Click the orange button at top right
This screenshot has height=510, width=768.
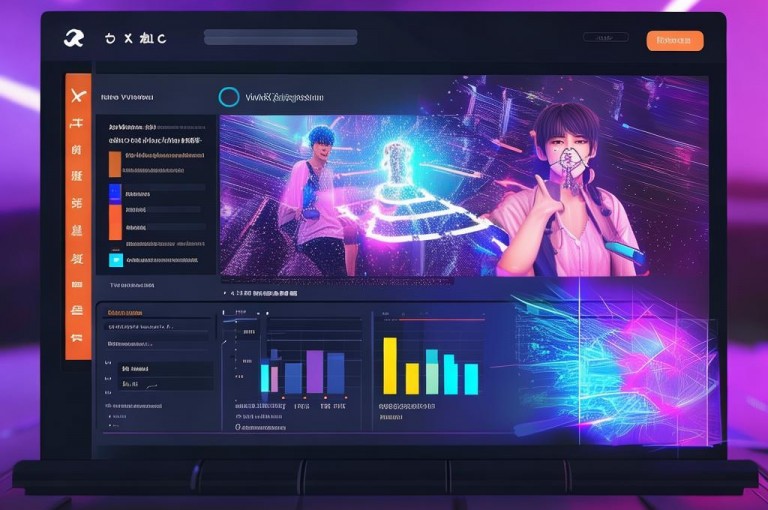pyautogui.click(x=675, y=41)
